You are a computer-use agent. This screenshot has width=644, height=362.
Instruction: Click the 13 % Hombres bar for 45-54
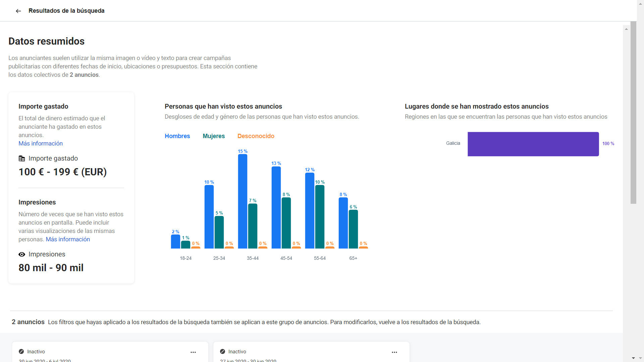276,207
